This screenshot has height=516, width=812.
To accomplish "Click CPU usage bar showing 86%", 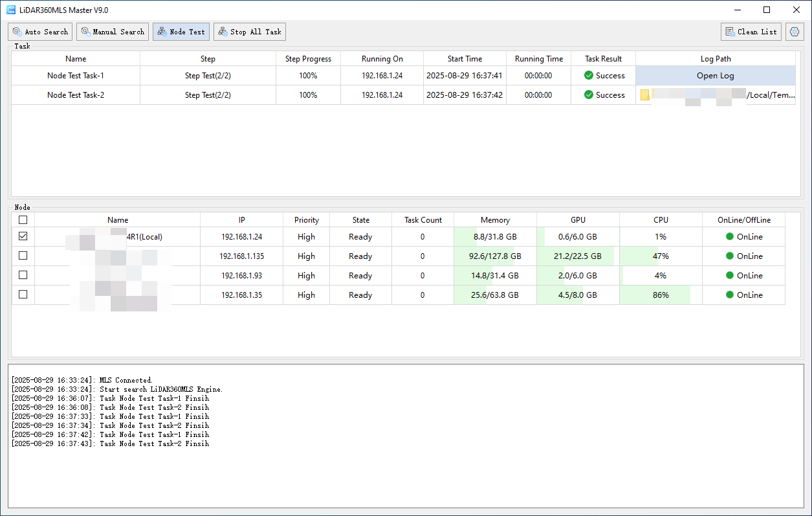I will click(x=660, y=295).
